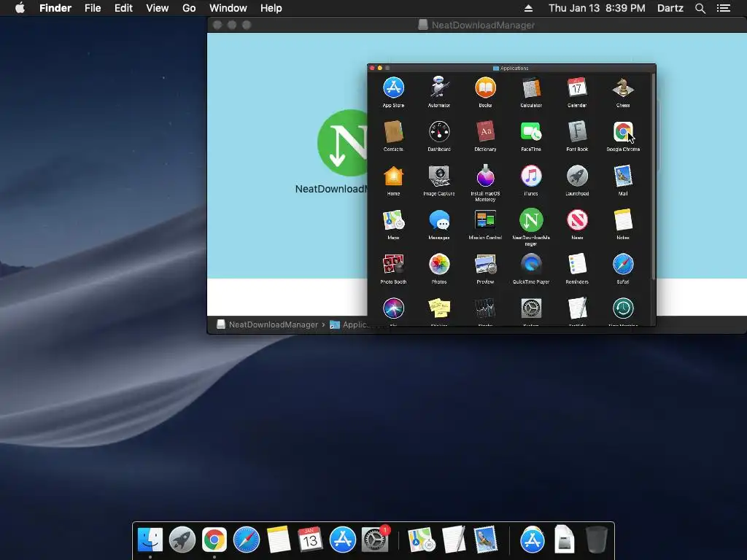Click the Applications window scrollbar
This screenshot has height=560, width=747.
pos(653,176)
